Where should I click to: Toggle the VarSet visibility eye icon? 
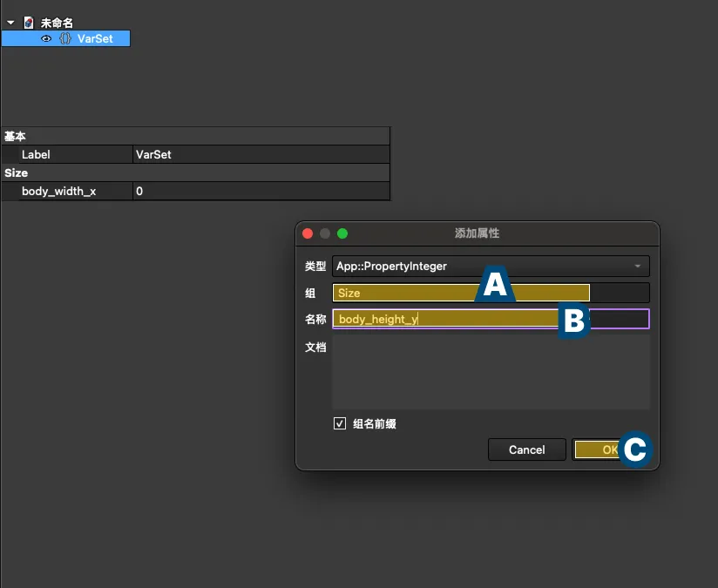pos(46,39)
